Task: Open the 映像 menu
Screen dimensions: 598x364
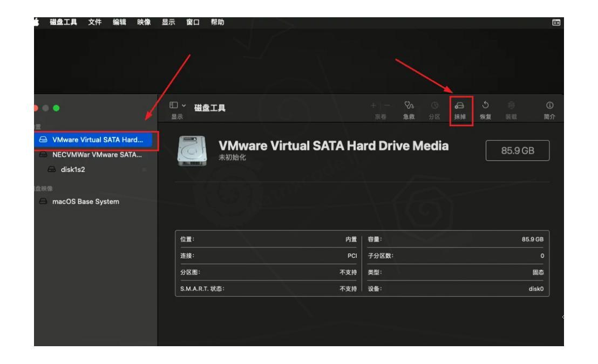Action: click(144, 22)
